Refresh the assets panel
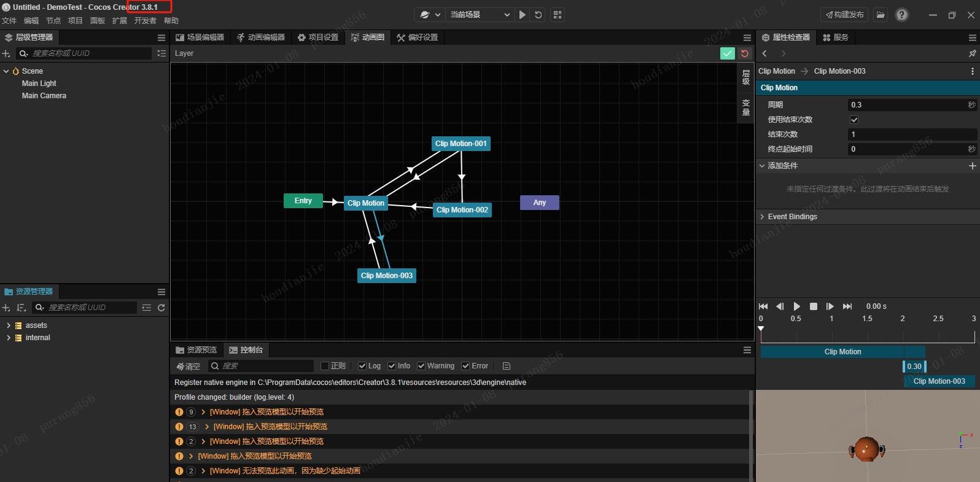 pyautogui.click(x=161, y=308)
